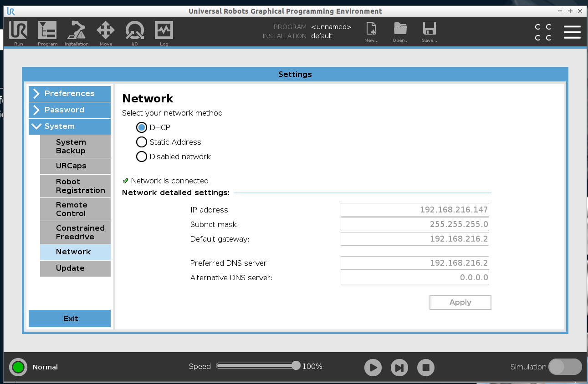Open URCaps settings
Image resolution: width=588 pixels, height=384 pixels.
pos(75,166)
